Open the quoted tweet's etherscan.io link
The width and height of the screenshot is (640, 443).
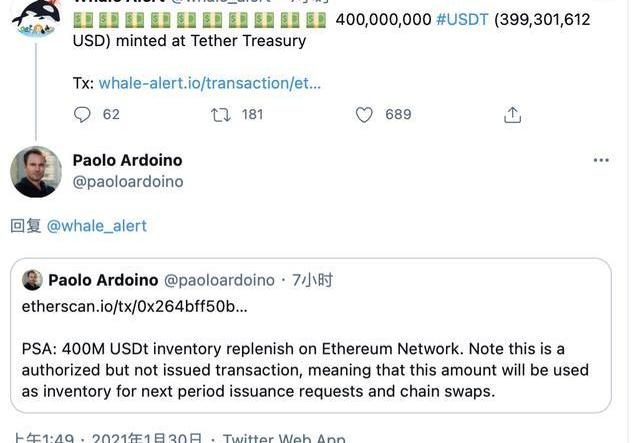point(135,306)
